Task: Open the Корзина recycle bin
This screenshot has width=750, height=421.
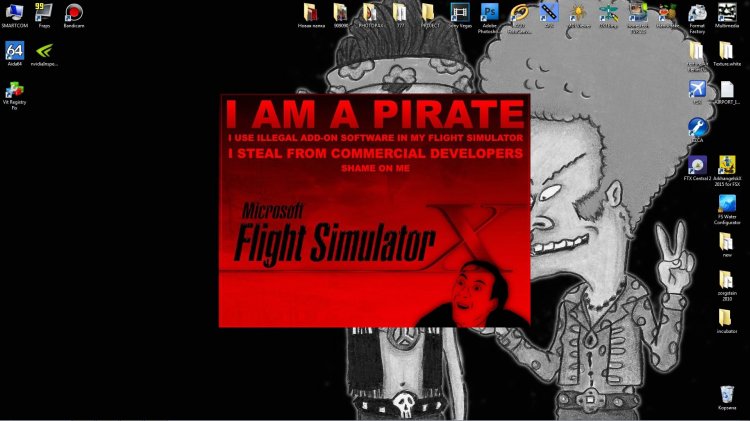Action: click(x=727, y=398)
